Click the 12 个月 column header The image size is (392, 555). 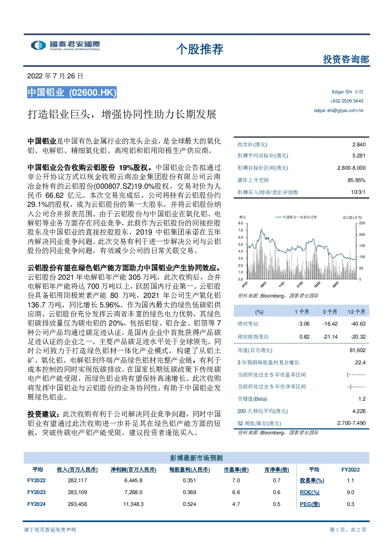pos(356,312)
